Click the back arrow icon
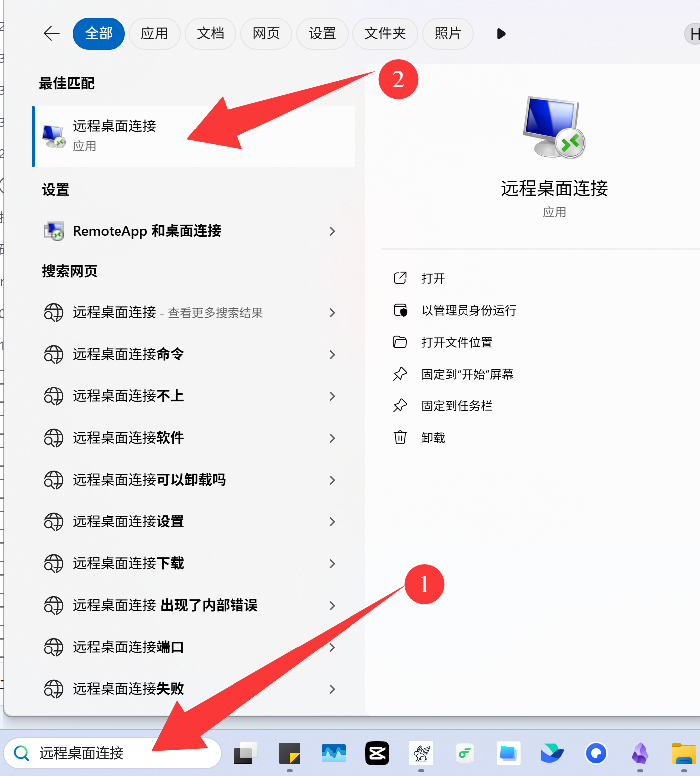Image resolution: width=700 pixels, height=776 pixels. coord(52,34)
